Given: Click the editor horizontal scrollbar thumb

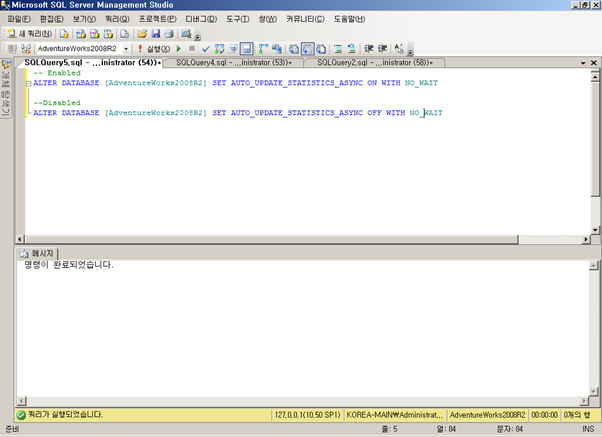Looking at the screenshot, I should [271, 239].
